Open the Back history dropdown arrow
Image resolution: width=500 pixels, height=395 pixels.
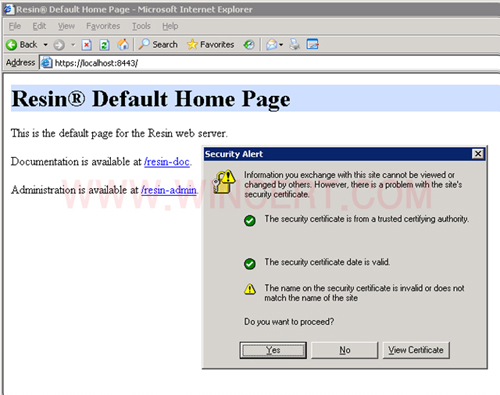tap(46, 45)
